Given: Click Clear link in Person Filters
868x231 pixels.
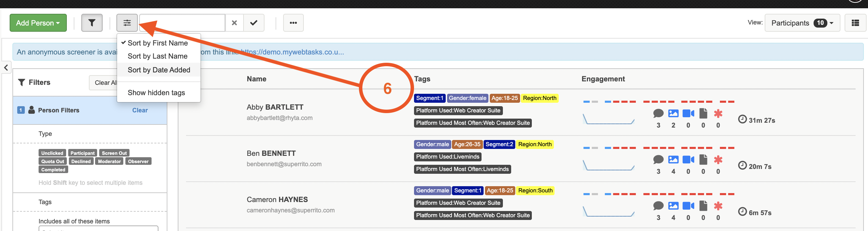Looking at the screenshot, I should [140, 110].
